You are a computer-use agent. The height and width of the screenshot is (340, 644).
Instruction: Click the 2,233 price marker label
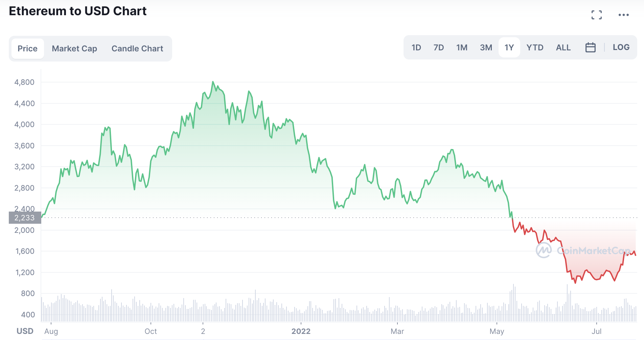coord(25,218)
